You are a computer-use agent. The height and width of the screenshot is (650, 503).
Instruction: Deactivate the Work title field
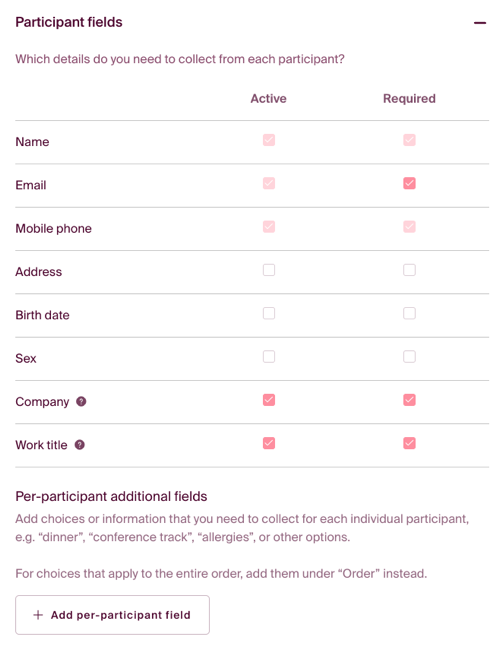[x=269, y=443]
